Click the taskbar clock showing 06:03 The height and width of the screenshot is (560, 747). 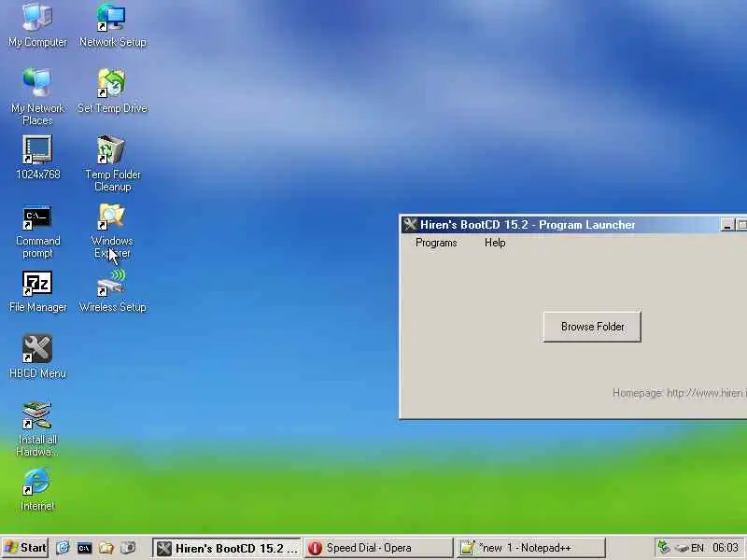coord(726,548)
